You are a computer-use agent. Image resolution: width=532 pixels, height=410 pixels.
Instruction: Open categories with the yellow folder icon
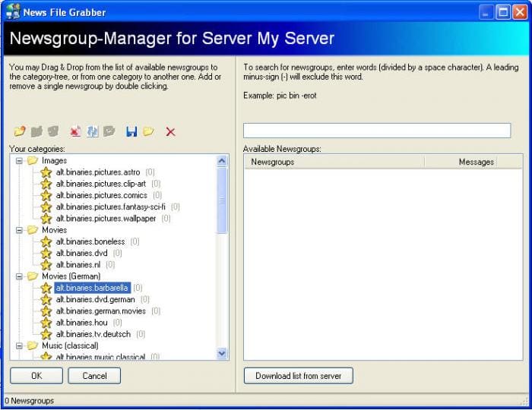coord(148,131)
